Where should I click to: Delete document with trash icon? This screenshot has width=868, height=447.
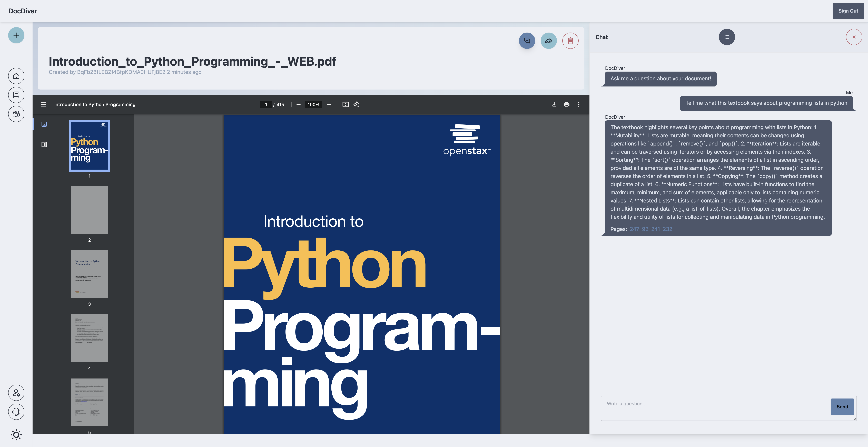570,41
